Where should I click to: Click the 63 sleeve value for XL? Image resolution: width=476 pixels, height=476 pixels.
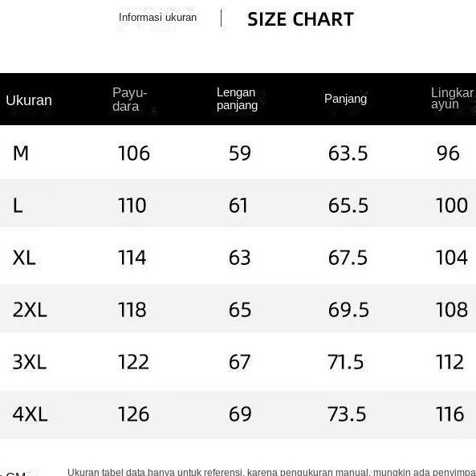(240, 258)
